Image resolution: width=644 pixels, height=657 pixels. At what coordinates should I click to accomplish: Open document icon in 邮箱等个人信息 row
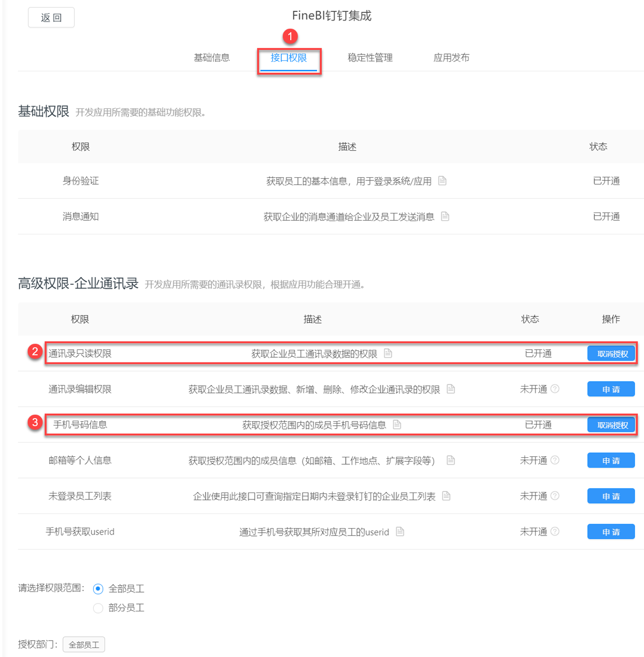point(451,460)
